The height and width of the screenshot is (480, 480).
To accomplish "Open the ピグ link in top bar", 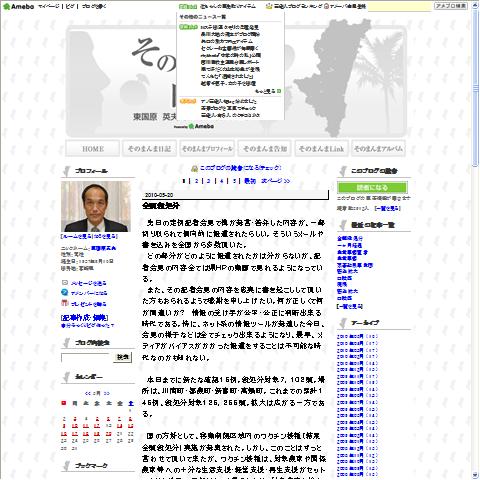I will 70,6.
